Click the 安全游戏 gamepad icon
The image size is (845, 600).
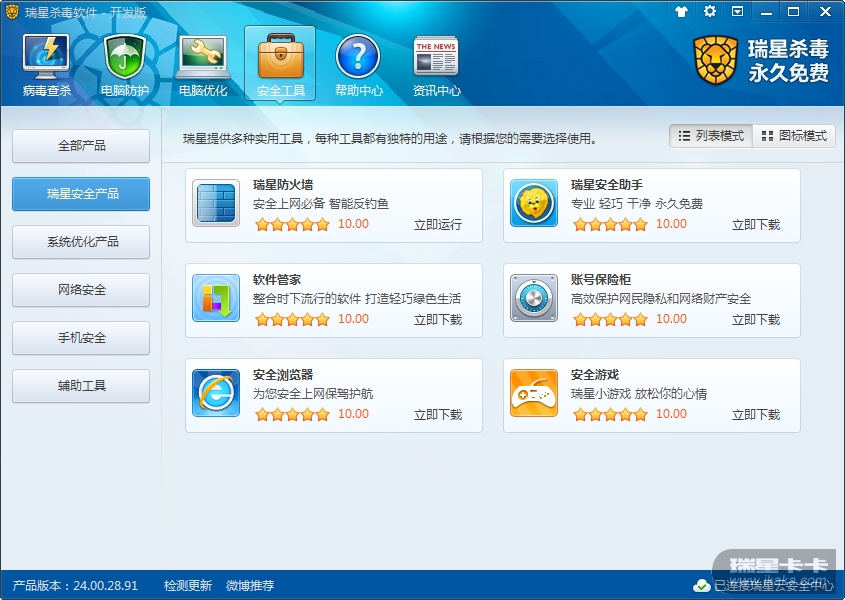pyautogui.click(x=534, y=393)
